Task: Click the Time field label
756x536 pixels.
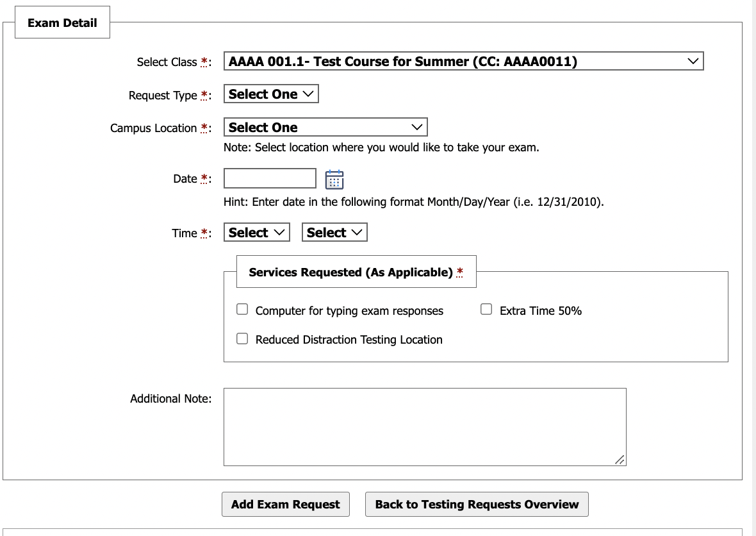Action: pyautogui.click(x=192, y=233)
